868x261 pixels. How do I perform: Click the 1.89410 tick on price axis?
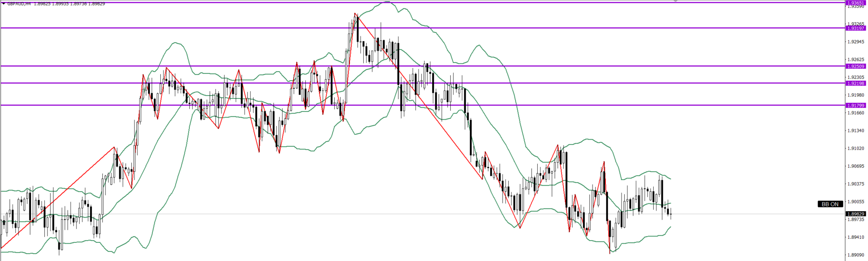pos(856,237)
